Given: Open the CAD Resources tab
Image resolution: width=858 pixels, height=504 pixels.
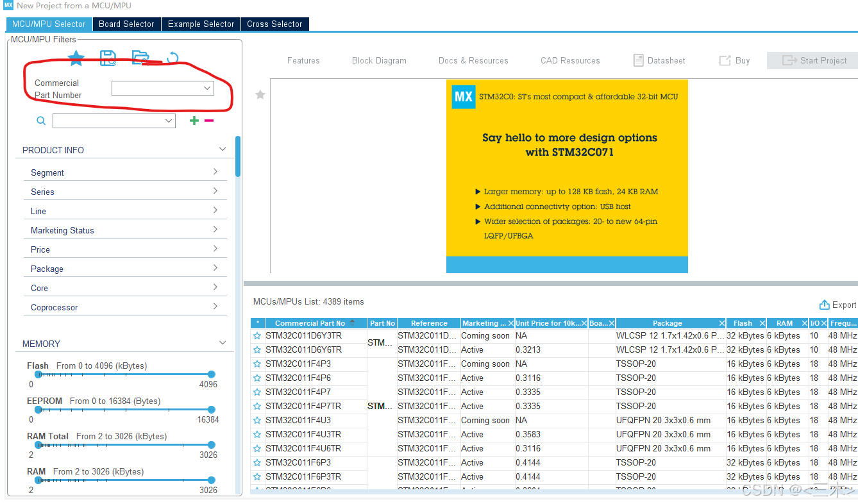Looking at the screenshot, I should pyautogui.click(x=570, y=60).
